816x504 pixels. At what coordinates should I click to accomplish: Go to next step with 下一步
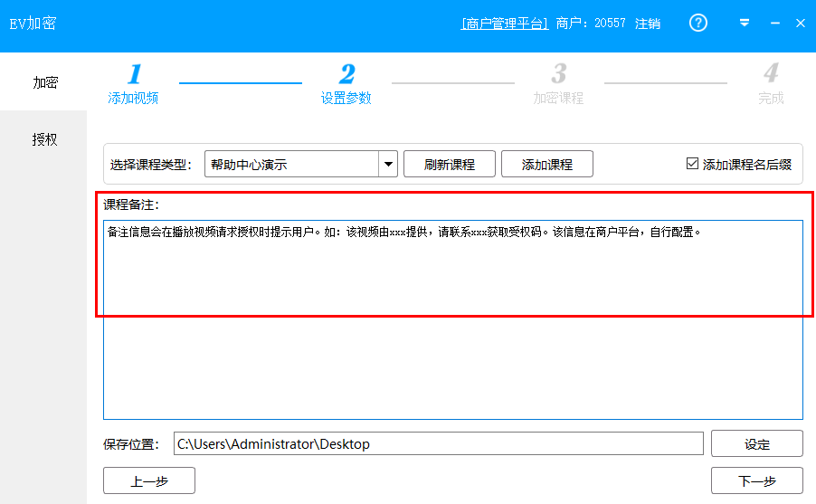coord(756,480)
